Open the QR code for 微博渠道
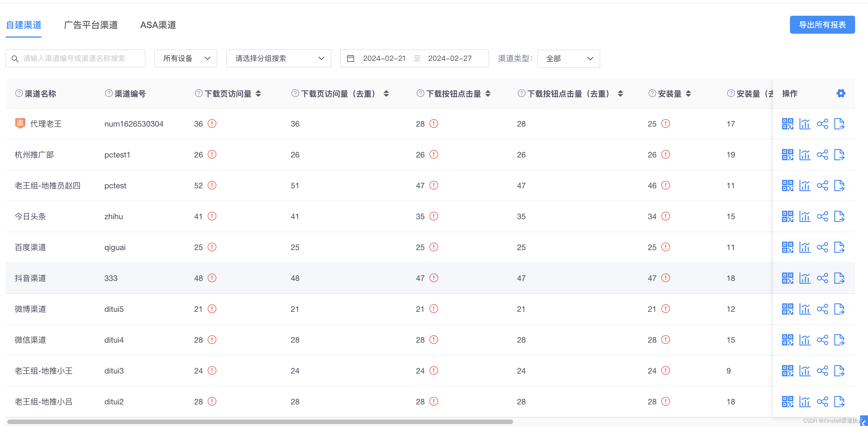Screen dimensions: 868x426 click(787, 309)
